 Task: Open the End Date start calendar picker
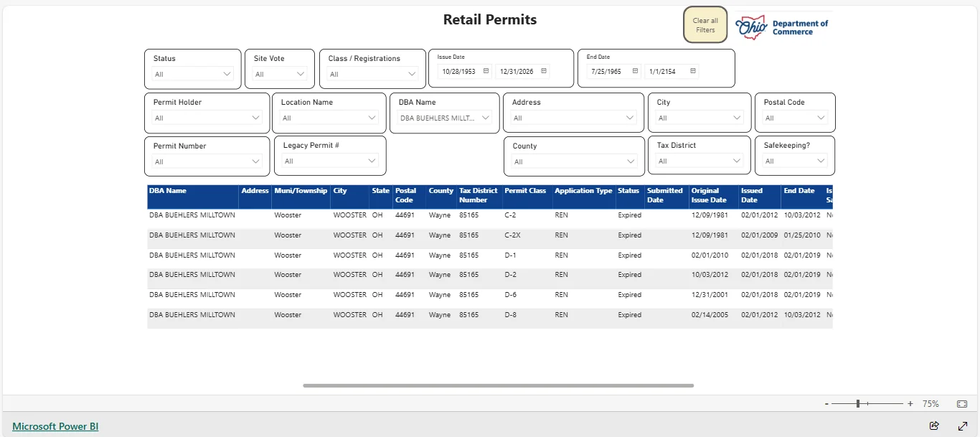tap(635, 71)
